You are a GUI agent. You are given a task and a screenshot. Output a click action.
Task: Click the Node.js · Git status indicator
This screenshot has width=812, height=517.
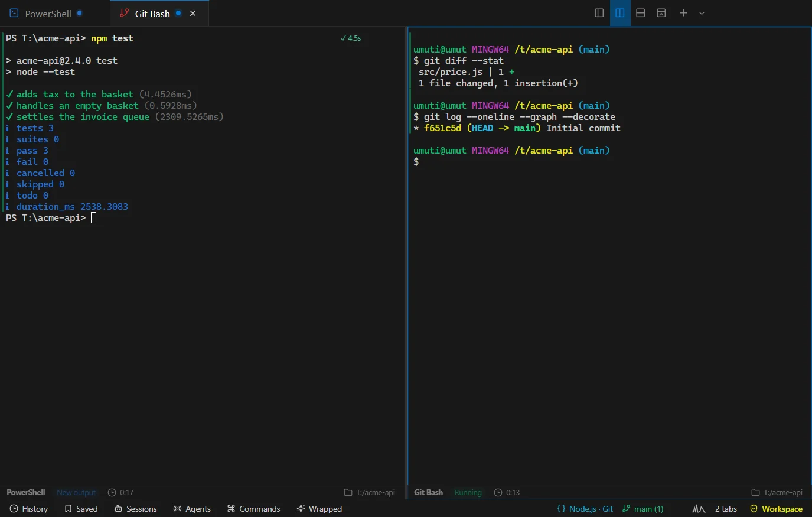tap(585, 509)
